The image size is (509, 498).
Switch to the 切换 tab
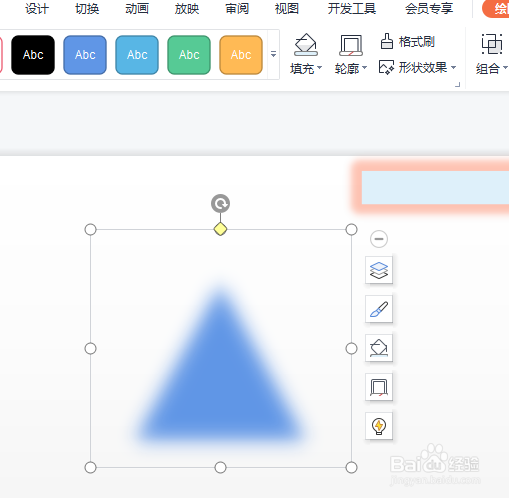click(x=87, y=9)
